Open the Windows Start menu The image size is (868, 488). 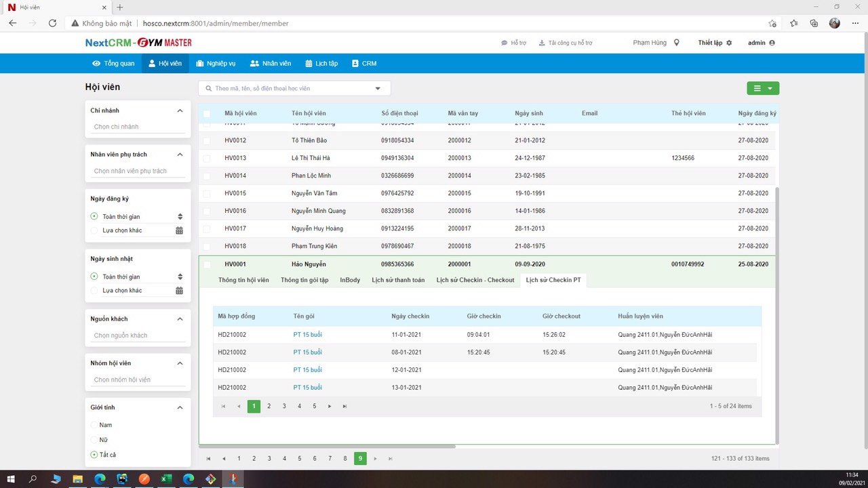point(11,479)
